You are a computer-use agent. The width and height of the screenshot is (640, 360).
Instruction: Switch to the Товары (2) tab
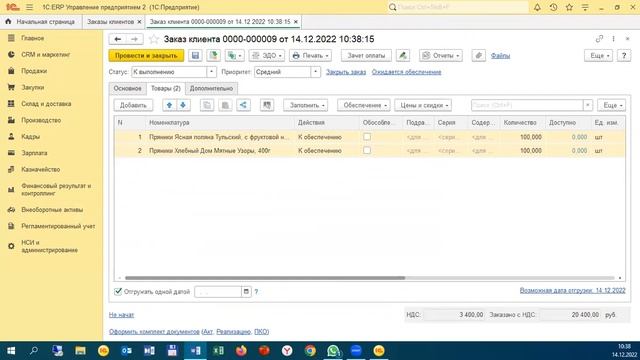point(166,88)
